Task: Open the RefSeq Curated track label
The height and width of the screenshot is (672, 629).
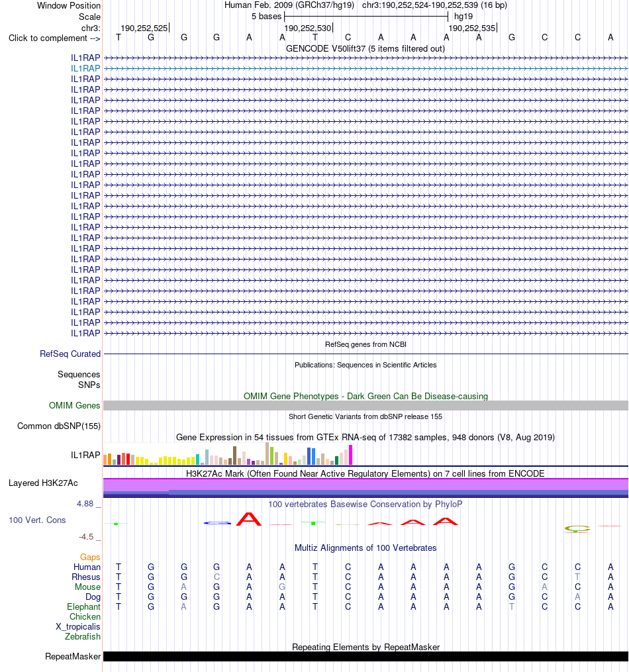Action: (x=70, y=354)
